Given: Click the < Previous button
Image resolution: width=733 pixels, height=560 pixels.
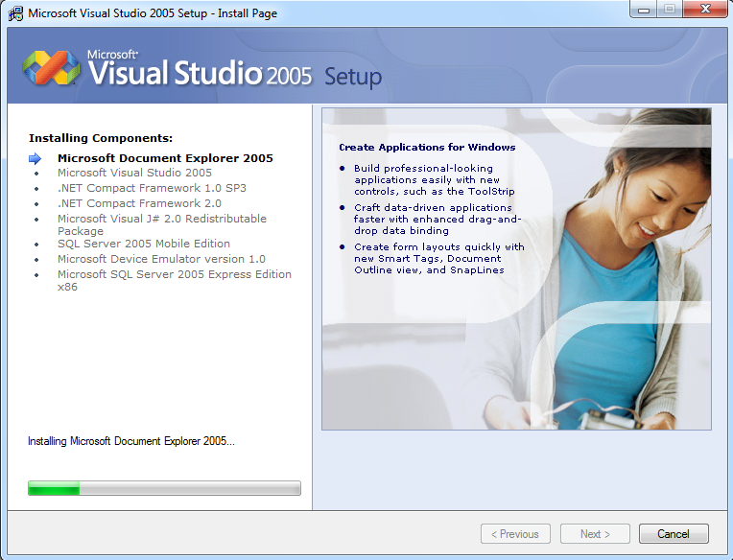Looking at the screenshot, I should click(x=515, y=534).
